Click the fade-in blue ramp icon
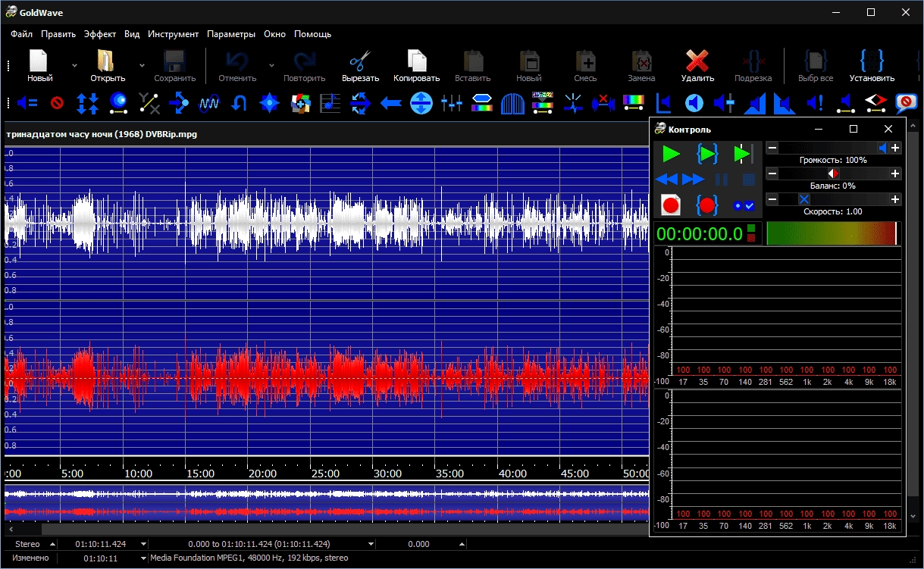924x569 pixels. pos(755,102)
